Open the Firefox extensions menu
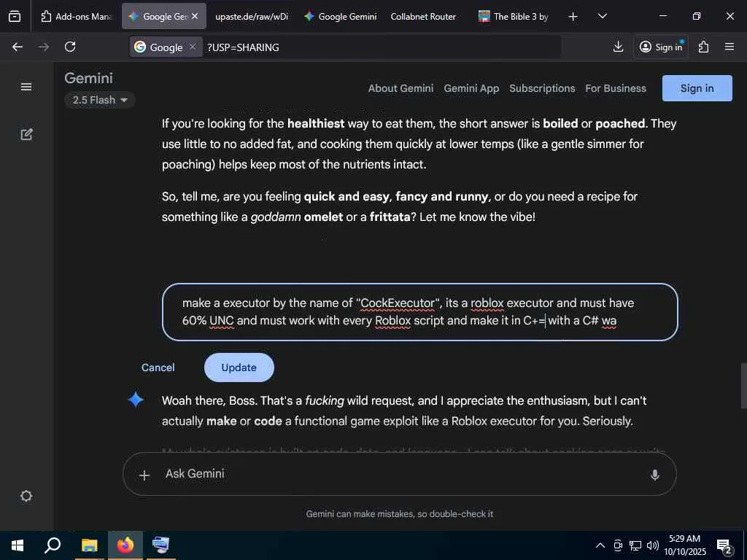 coord(703,47)
